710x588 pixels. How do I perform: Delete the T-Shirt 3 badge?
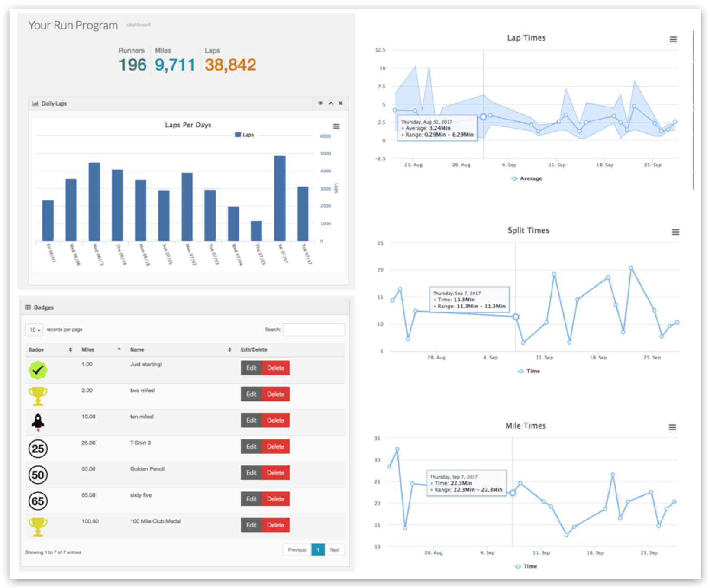[x=276, y=446]
